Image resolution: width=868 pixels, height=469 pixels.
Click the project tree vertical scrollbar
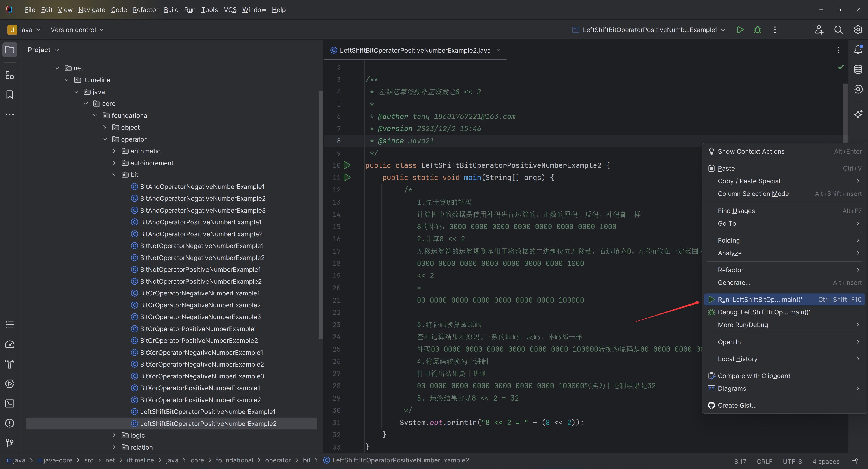click(320, 215)
